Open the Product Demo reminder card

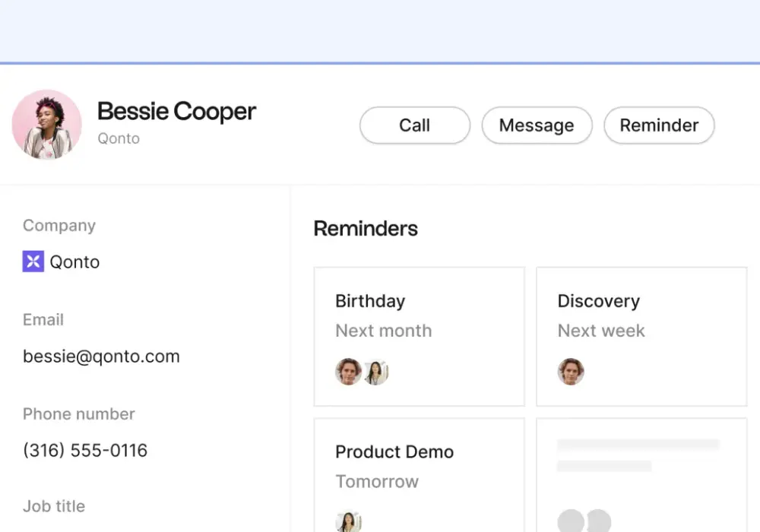(420, 475)
